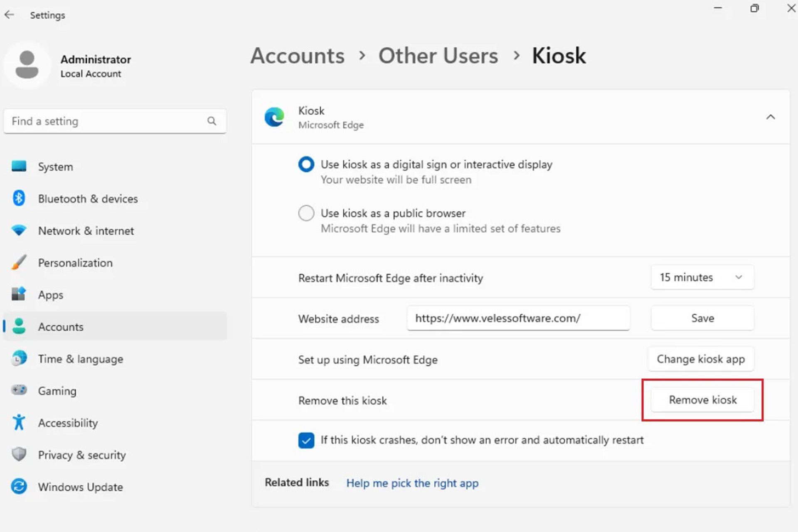
Task: Open the 15 minutes inactivity dropdown
Action: point(702,277)
